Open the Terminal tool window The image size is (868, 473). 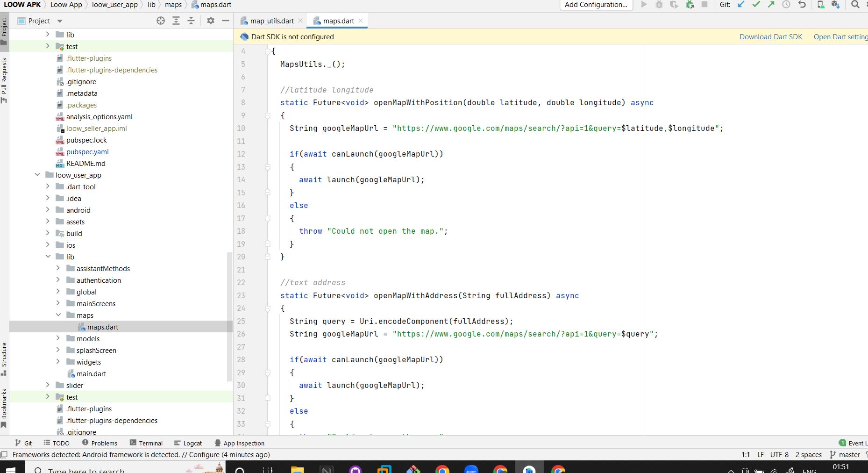[146, 443]
